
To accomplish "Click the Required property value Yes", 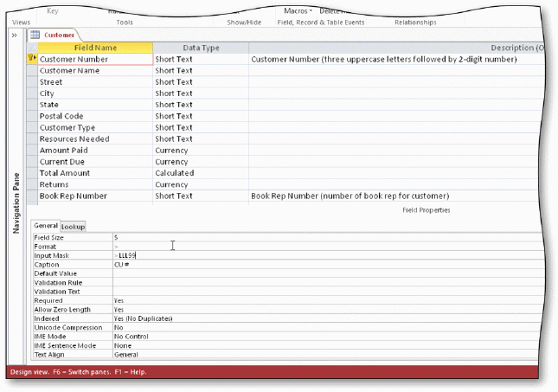I will point(119,300).
